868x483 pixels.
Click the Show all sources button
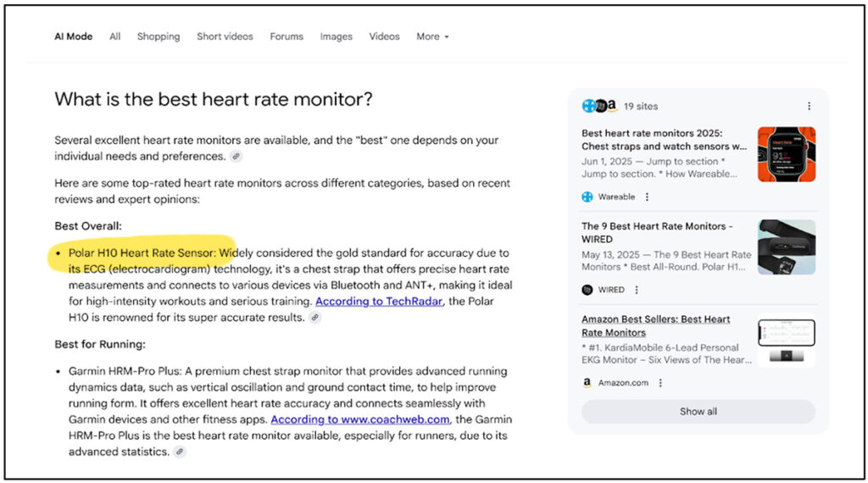698,411
